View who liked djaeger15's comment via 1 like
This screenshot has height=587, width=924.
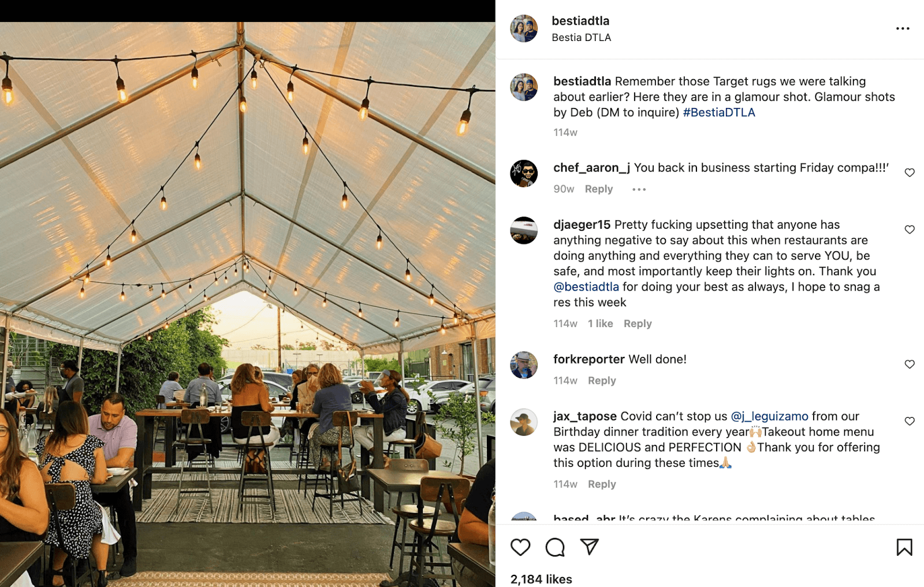point(601,324)
